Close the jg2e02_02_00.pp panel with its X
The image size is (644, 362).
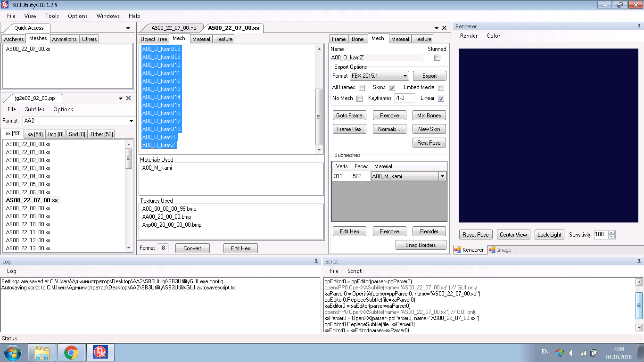click(x=128, y=98)
